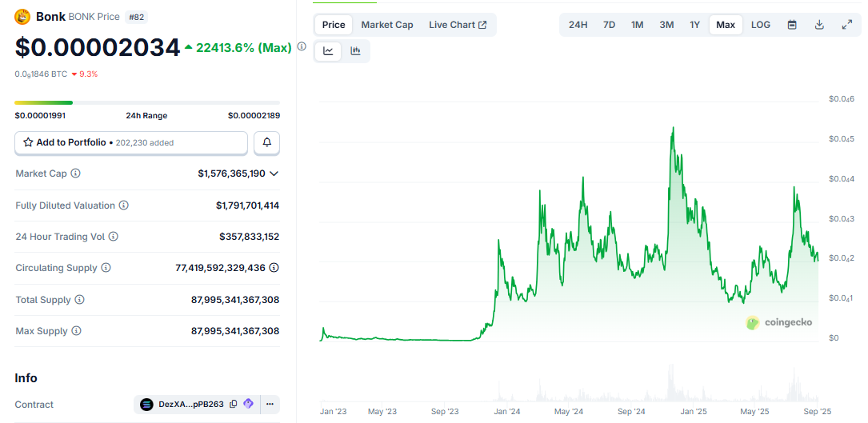Click the Jan '24 axis label
This screenshot has height=423, width=868.
click(x=507, y=411)
